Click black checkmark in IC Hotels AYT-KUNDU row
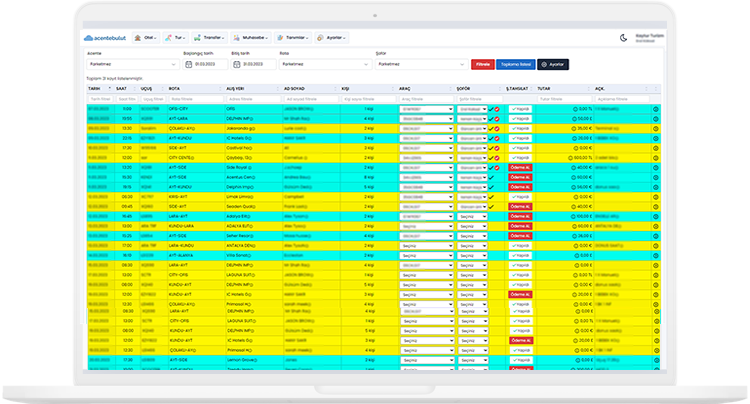The width and height of the screenshot is (750, 404). [x=491, y=138]
